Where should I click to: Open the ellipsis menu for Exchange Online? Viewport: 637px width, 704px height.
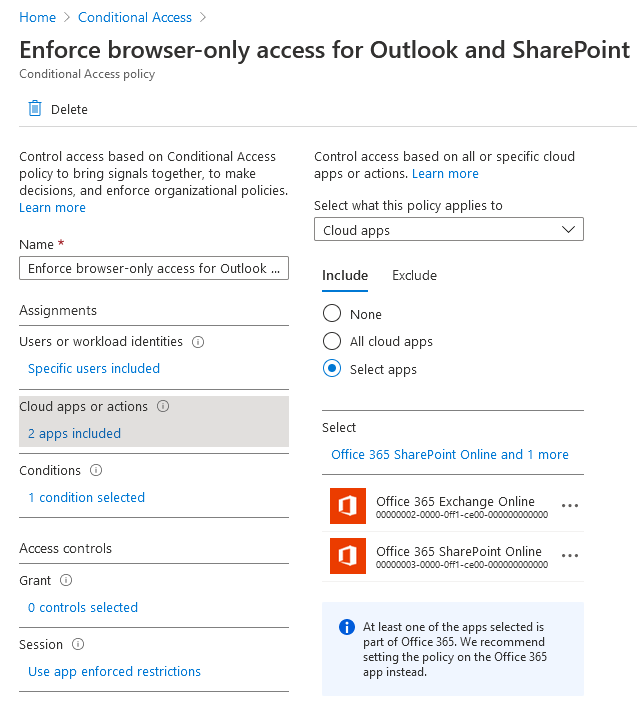pos(570,506)
